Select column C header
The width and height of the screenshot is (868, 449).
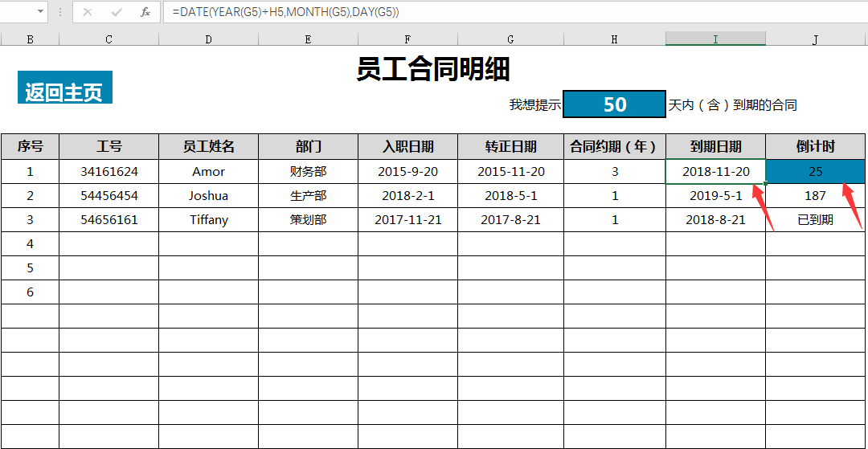click(109, 39)
